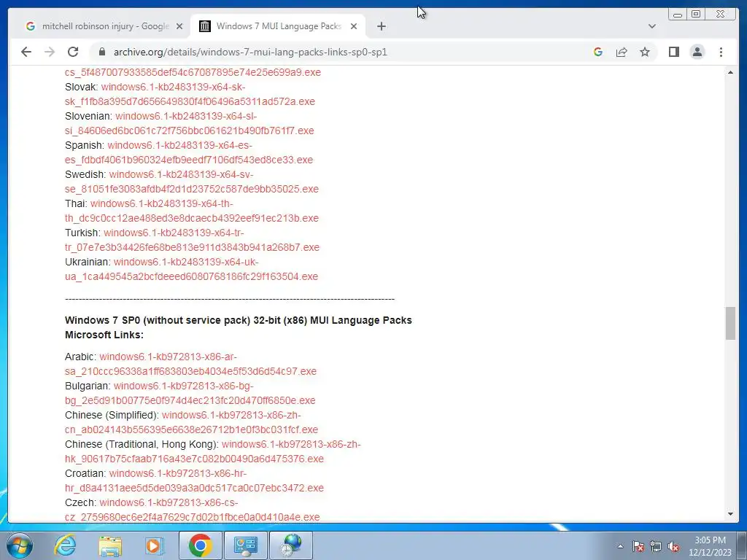View site information via padlock icon
Screen dimensions: 747x560
(x=101, y=52)
